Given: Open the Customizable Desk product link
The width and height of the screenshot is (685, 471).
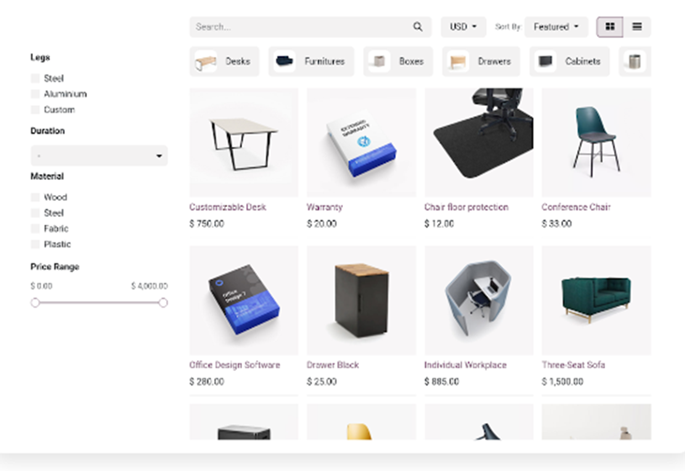Looking at the screenshot, I should pyautogui.click(x=228, y=207).
